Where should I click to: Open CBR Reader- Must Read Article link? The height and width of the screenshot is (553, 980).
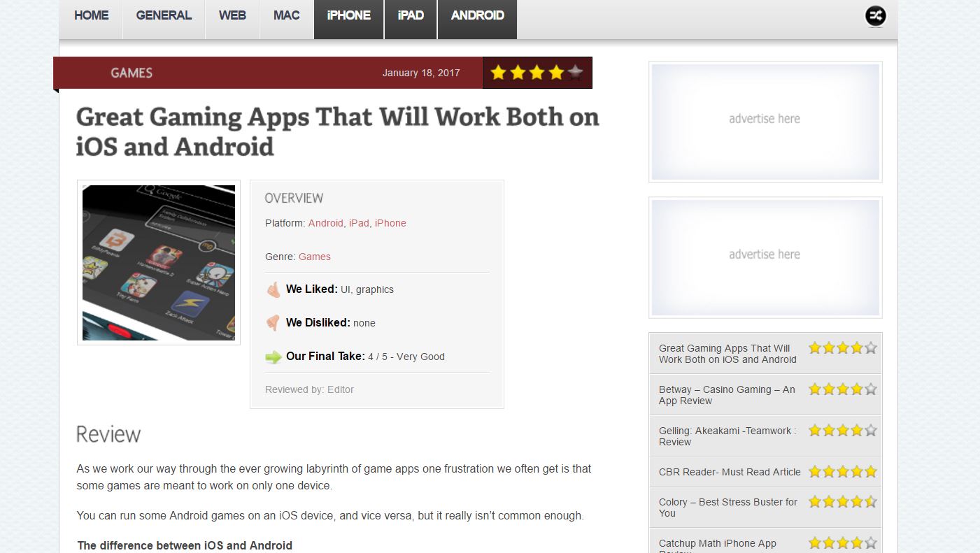click(x=730, y=472)
